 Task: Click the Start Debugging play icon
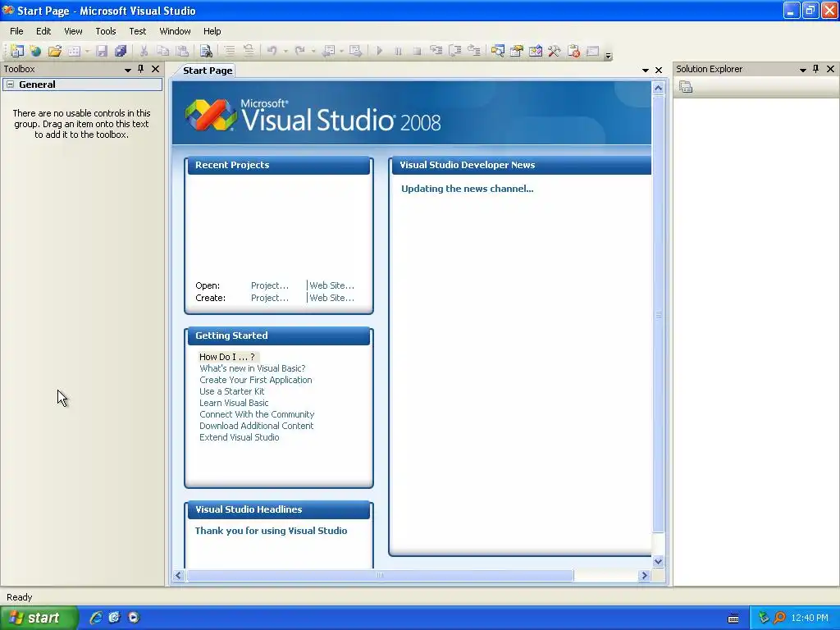[x=379, y=51]
